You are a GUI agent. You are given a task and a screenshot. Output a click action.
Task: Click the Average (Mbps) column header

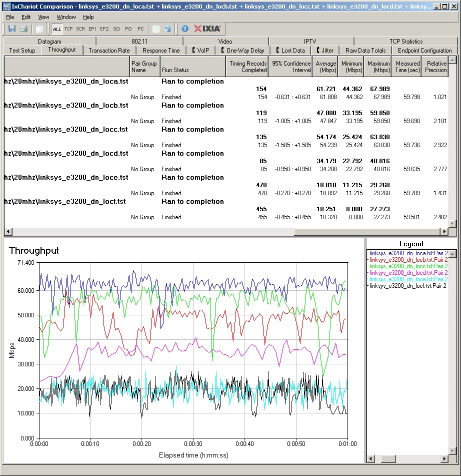(325, 67)
